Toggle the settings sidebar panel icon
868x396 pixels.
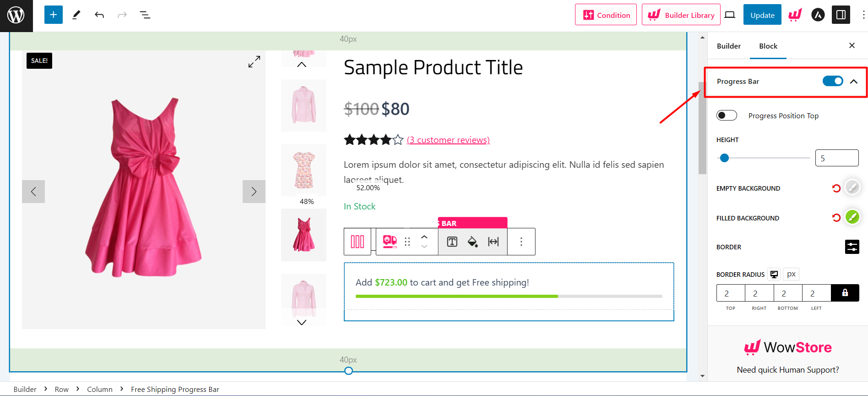tap(841, 15)
